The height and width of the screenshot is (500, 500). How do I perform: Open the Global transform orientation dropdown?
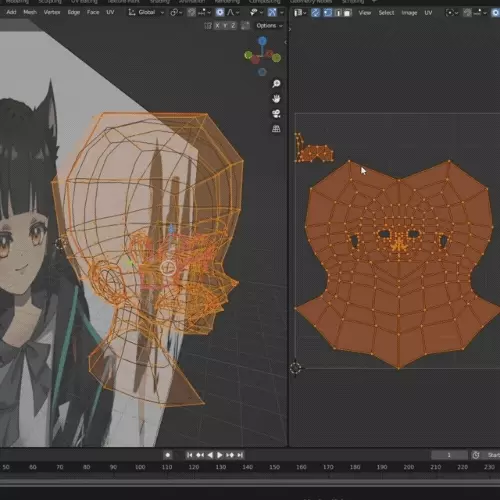pyautogui.click(x=146, y=12)
